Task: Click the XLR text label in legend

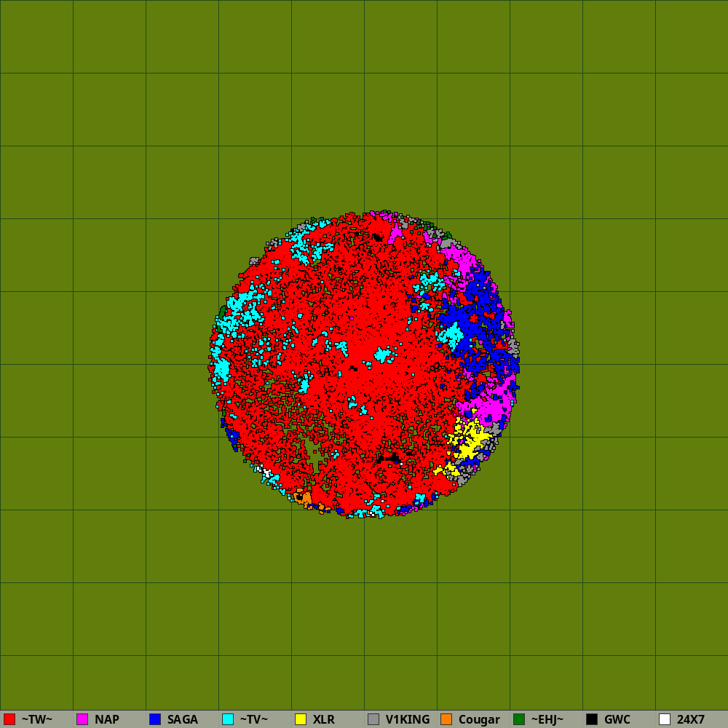Action: pyautogui.click(x=323, y=719)
